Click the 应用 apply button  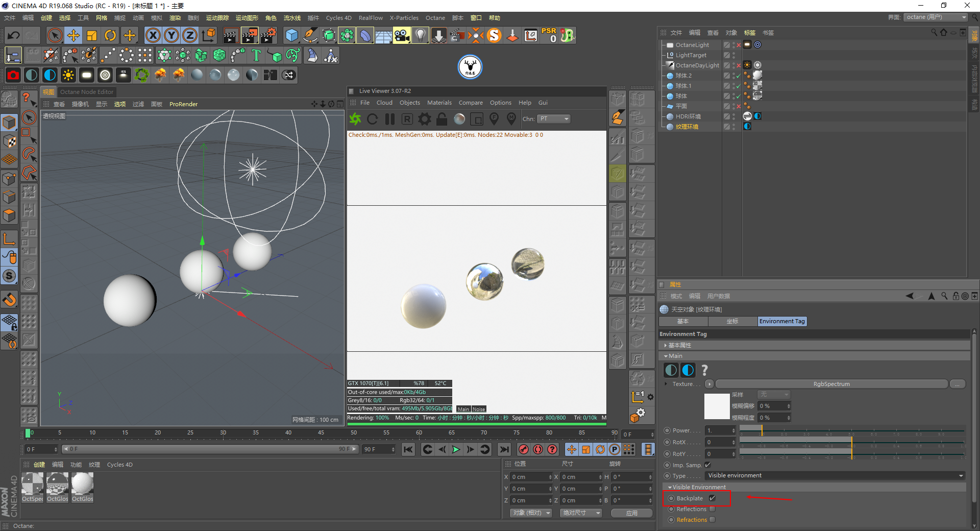[632, 513]
